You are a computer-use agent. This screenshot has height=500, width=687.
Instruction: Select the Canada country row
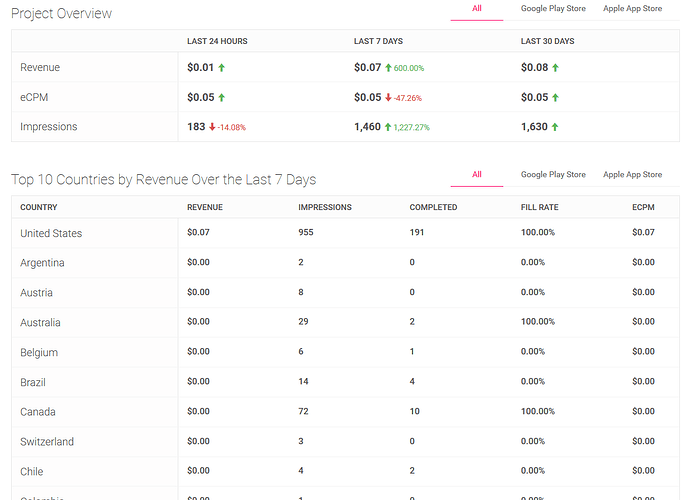(38, 412)
